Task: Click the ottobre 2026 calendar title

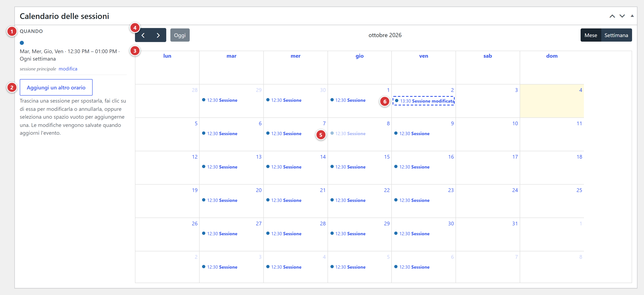Action: tap(385, 35)
